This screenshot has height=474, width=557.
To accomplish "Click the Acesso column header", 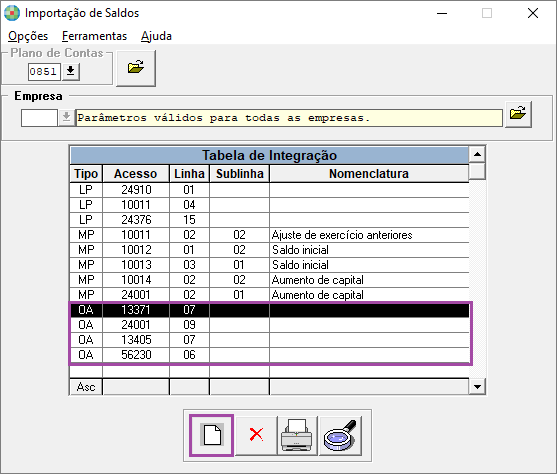I will 136,174.
